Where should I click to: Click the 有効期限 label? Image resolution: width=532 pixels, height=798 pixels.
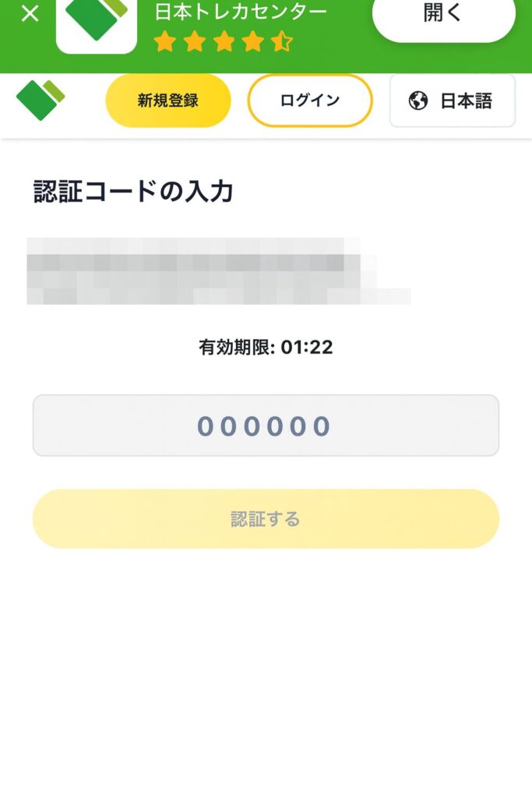237,348
